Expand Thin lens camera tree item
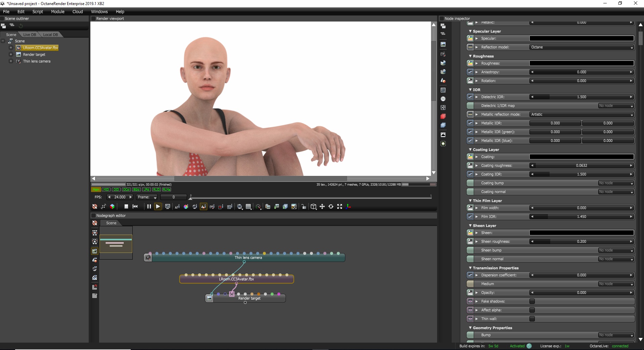This screenshot has height=350, width=644. 11,61
